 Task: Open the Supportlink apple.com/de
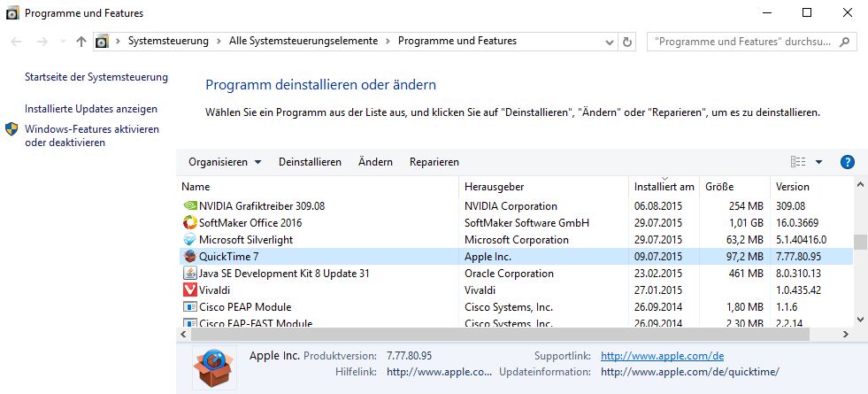662,356
